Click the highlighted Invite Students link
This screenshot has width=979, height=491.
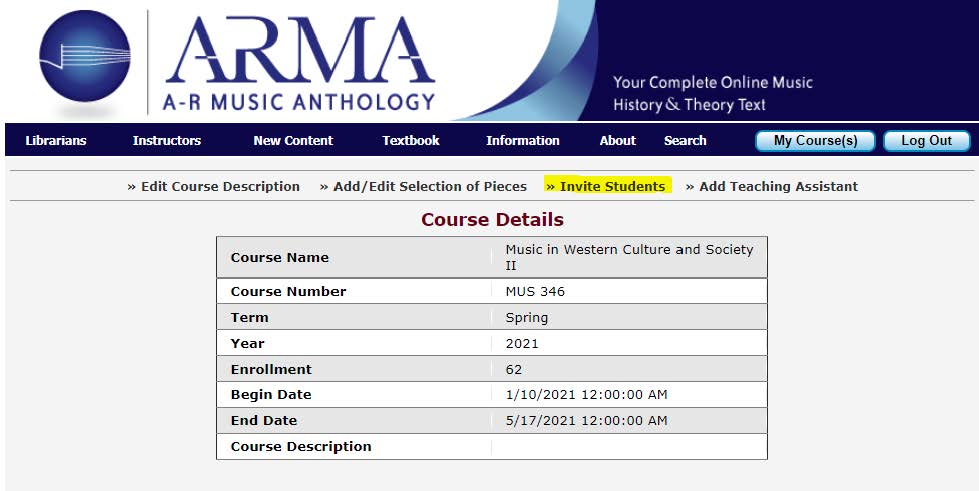pos(606,186)
